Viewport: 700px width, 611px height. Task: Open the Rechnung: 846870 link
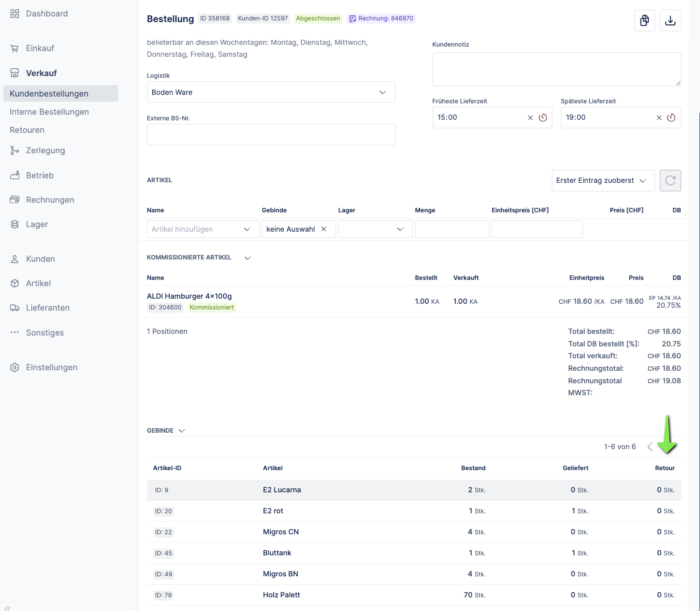coord(382,19)
